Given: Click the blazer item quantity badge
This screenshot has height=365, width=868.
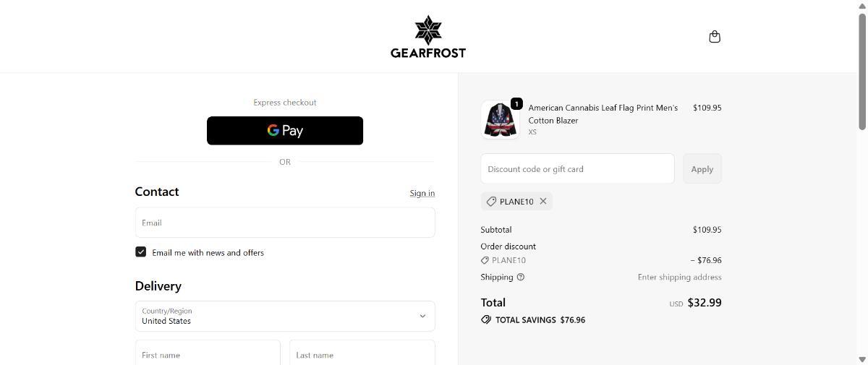Looking at the screenshot, I should pos(516,104).
